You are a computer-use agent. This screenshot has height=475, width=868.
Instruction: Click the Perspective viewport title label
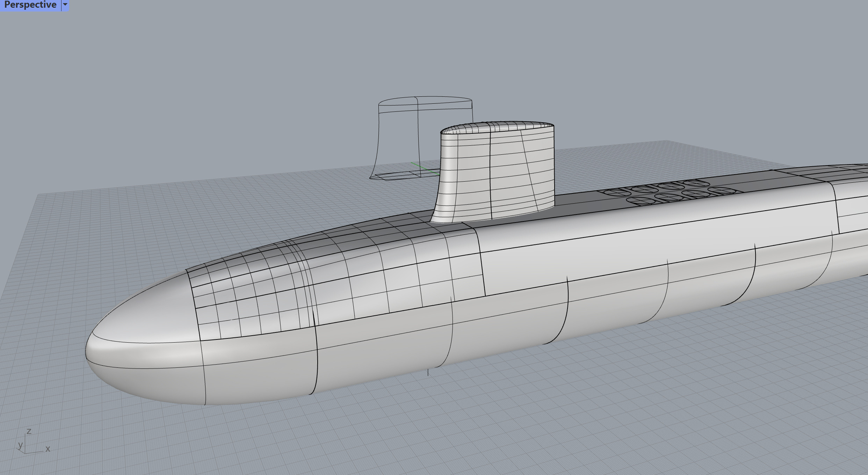[x=30, y=5]
